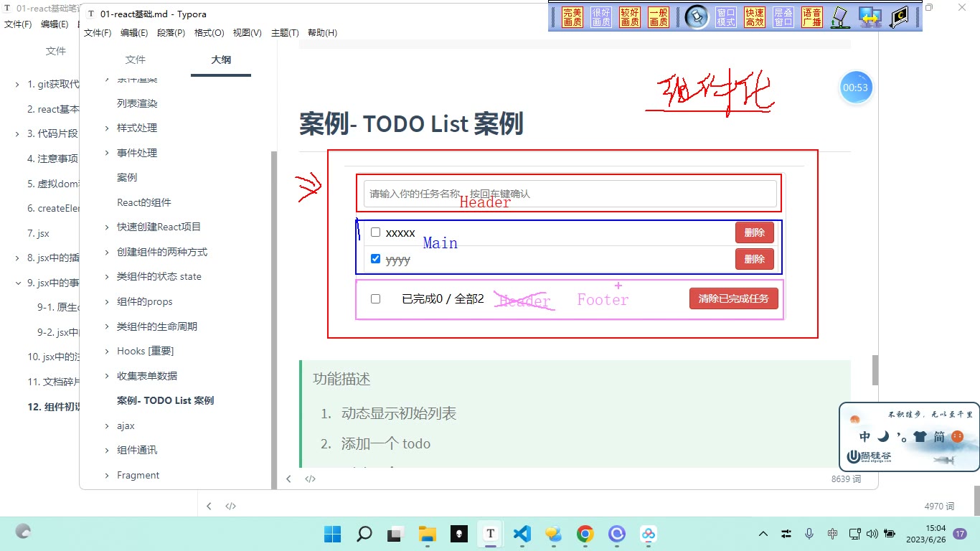Check the xxxxx task checkbox
980x551 pixels.
(375, 232)
